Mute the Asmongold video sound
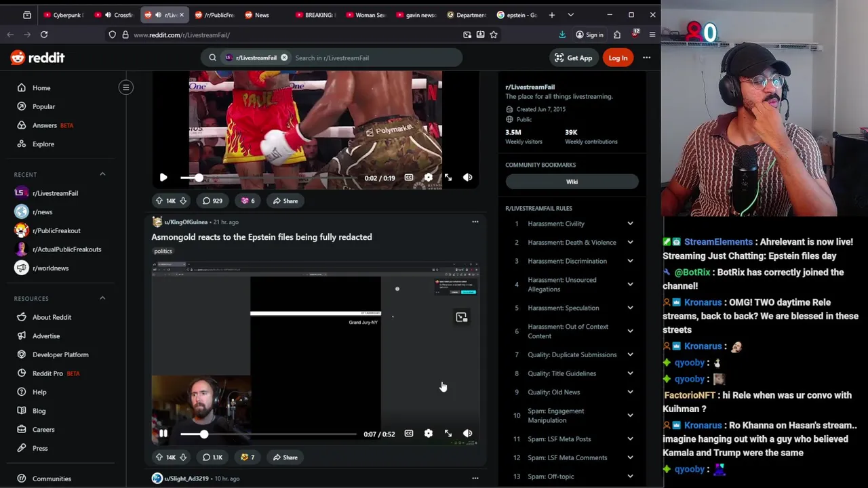Screen dimensions: 868x488 pyautogui.click(x=468, y=434)
